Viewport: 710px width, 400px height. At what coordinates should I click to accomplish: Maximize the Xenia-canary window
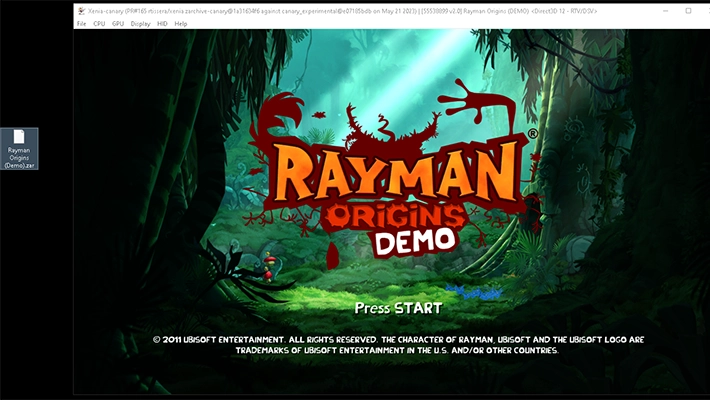pos(688,11)
